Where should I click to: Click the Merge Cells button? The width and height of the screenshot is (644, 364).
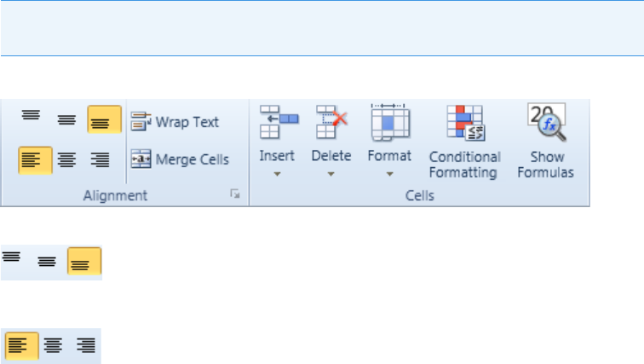point(179,159)
